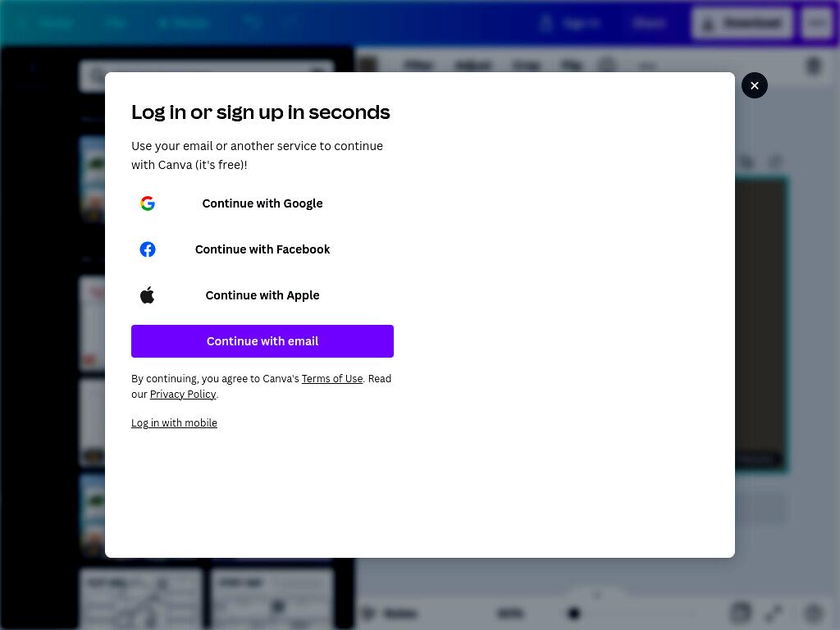Click the trash delete icon in editor toolbar
This screenshot has height=630, width=840.
point(813,66)
